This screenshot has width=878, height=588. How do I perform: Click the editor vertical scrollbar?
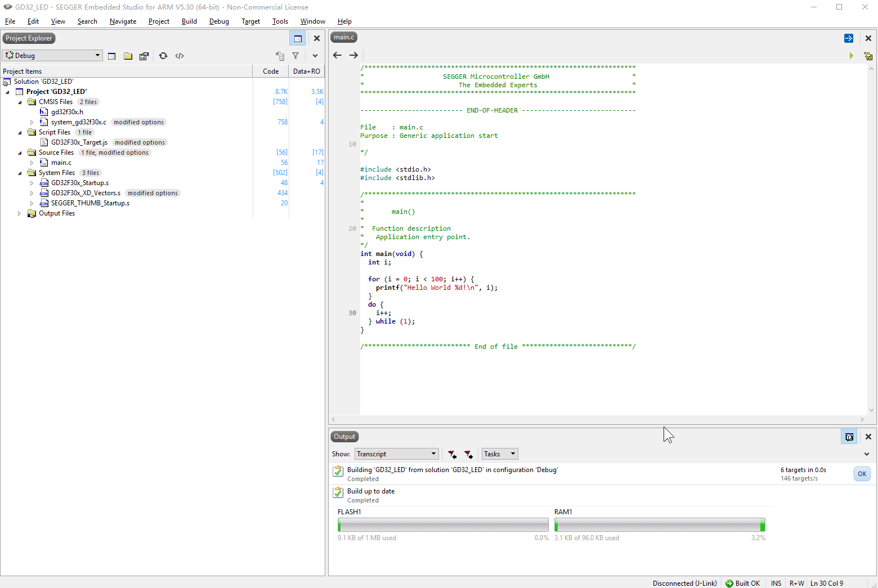872,239
